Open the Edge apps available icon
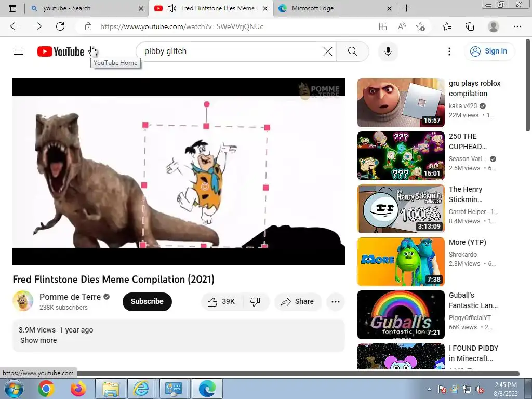The image size is (532, 399). tap(383, 26)
